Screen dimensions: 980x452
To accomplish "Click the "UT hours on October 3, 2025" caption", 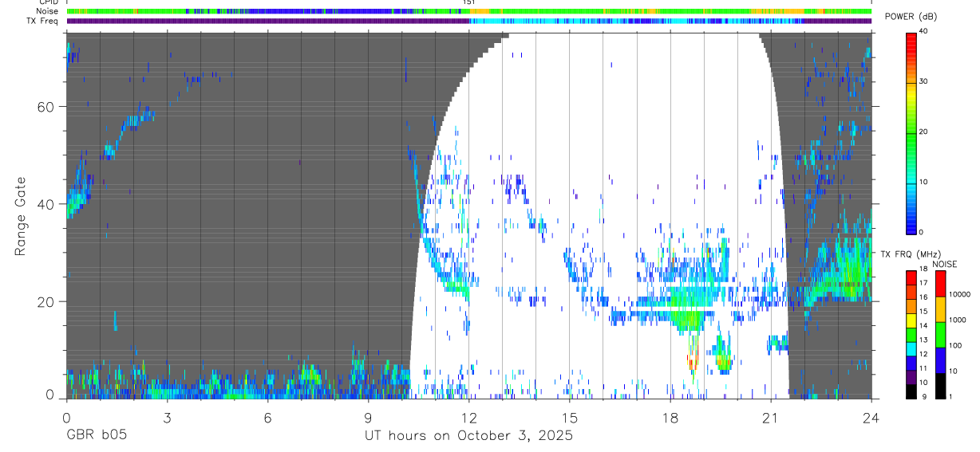I will 468,436.
